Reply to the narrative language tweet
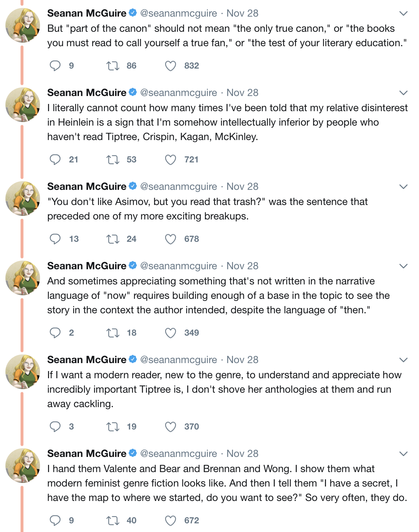 point(55,333)
